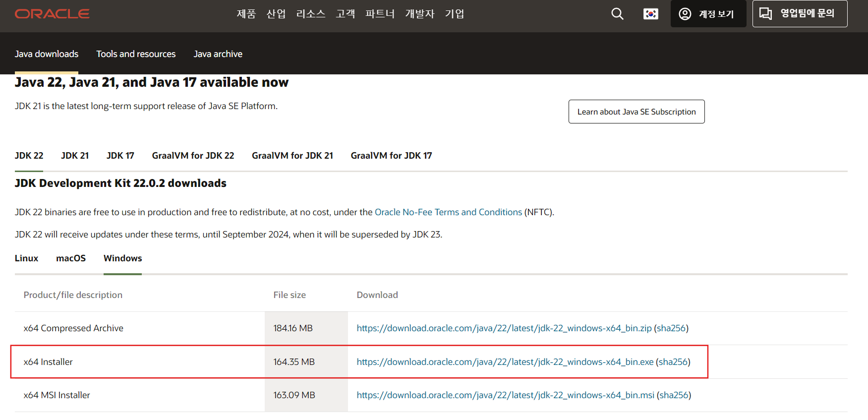Viewport: 868px width, 420px height.
Task: Switch to the macOS tab
Action: [x=71, y=258]
